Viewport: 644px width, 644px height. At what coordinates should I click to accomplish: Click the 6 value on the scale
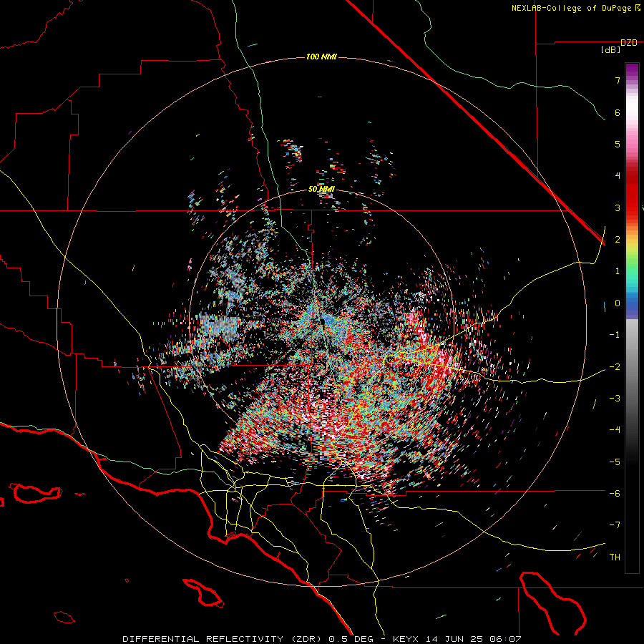[x=618, y=112]
